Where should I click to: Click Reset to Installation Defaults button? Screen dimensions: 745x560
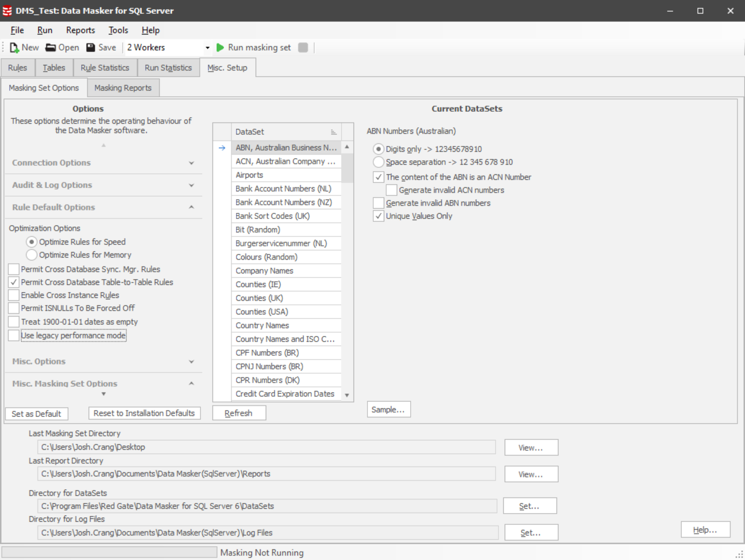pyautogui.click(x=144, y=413)
